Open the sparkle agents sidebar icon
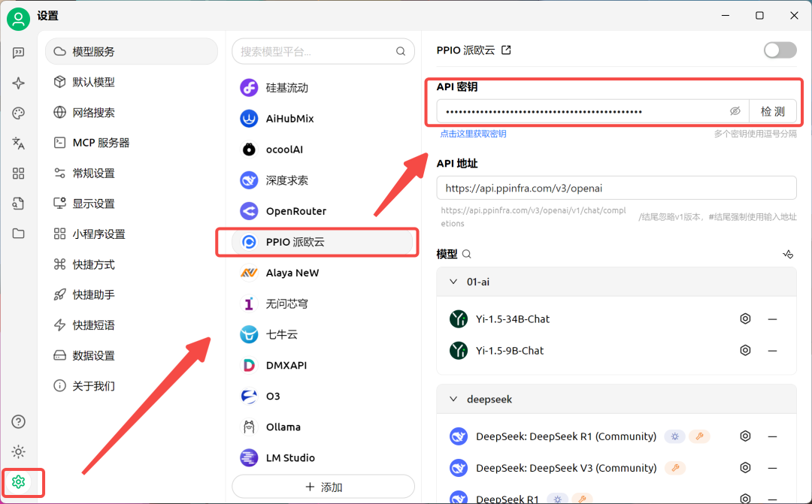The height and width of the screenshot is (504, 812). pos(19,83)
